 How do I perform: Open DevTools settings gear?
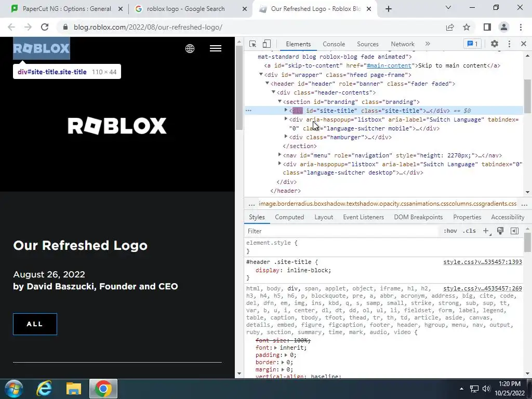[x=495, y=44]
